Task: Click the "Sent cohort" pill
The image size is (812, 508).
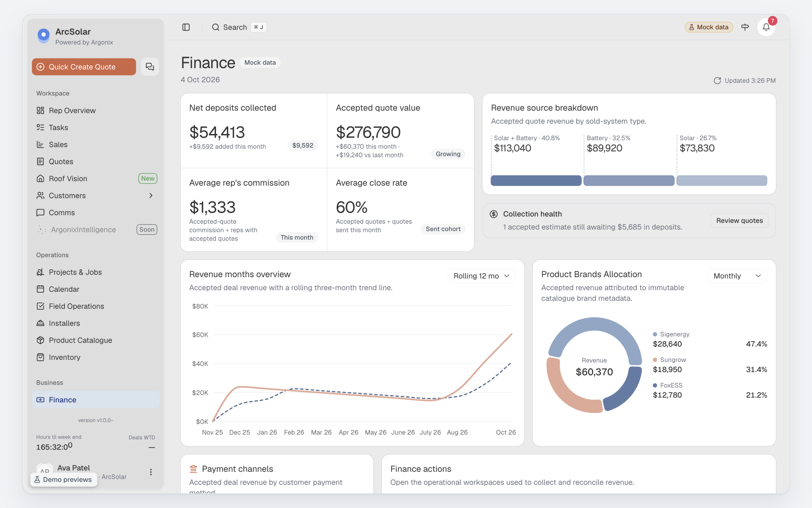Action: 443,229
